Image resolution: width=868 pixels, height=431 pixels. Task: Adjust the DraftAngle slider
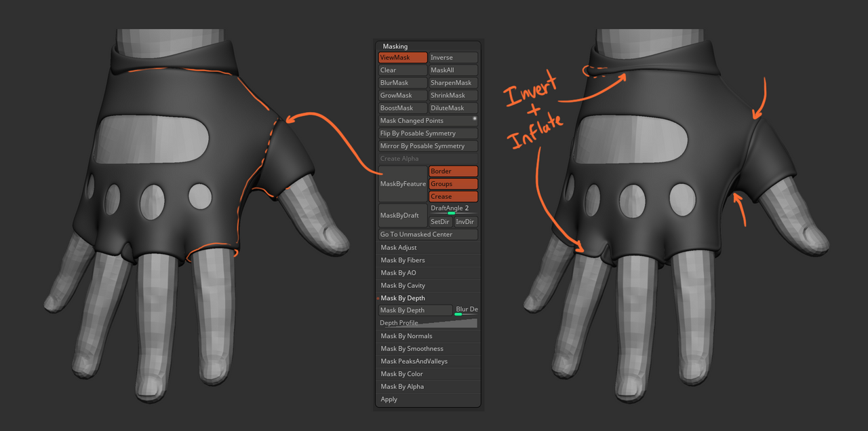(x=454, y=209)
